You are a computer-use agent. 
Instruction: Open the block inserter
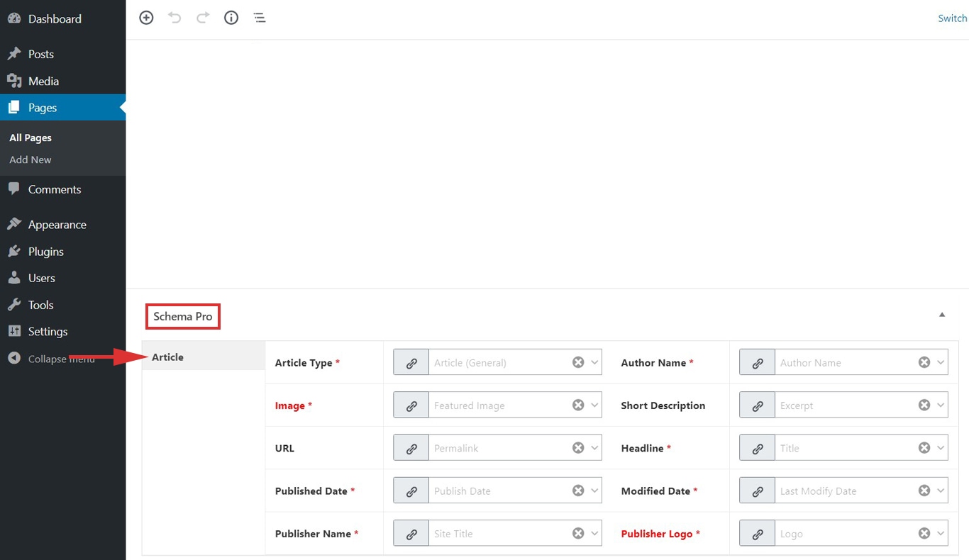tap(146, 17)
